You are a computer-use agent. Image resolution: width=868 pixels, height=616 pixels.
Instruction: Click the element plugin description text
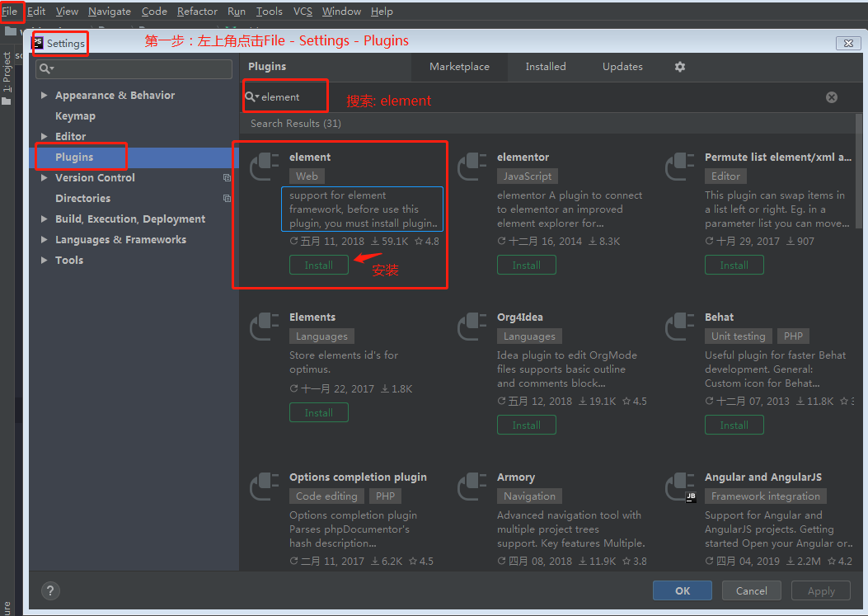click(363, 209)
